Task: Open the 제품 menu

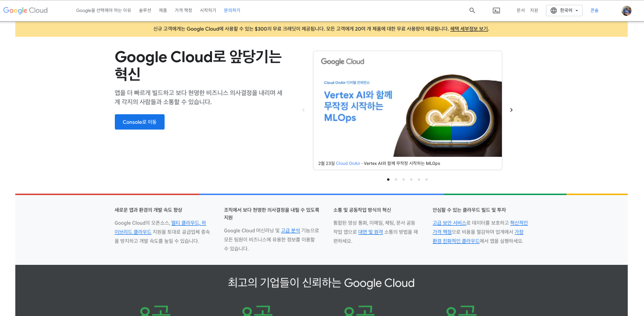Action: pyautogui.click(x=163, y=10)
